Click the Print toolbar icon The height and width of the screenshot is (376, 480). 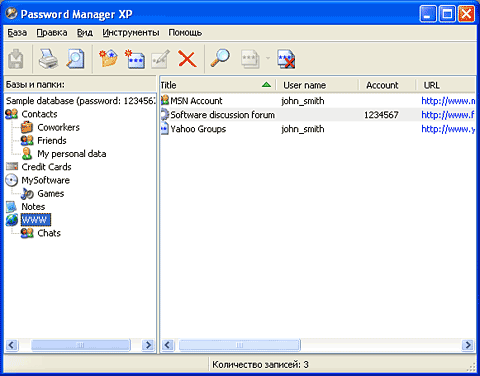click(x=48, y=59)
